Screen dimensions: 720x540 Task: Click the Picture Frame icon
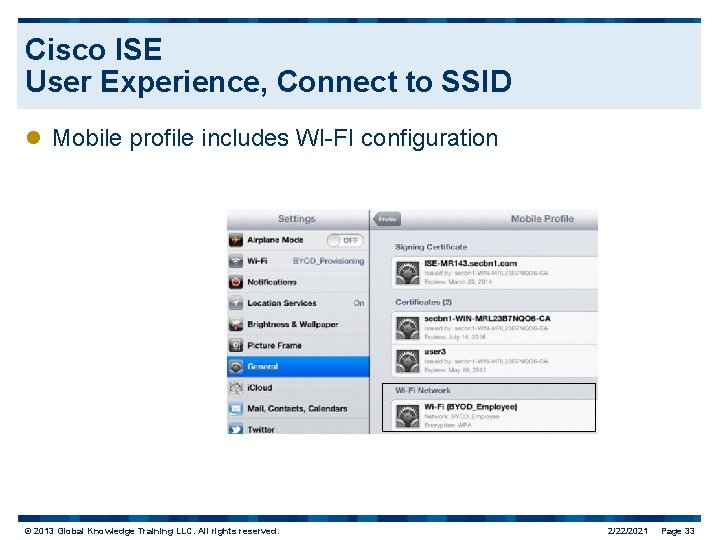click(x=236, y=345)
